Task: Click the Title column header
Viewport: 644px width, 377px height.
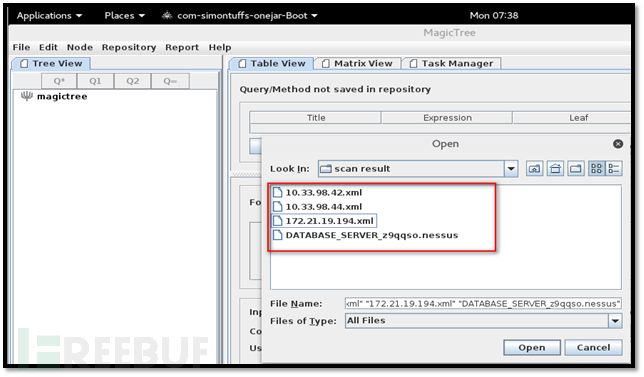Action: click(315, 117)
